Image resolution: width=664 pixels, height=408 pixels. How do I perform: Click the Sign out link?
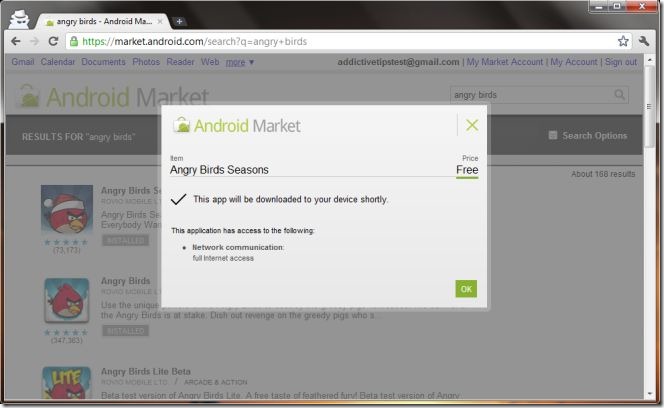click(621, 62)
